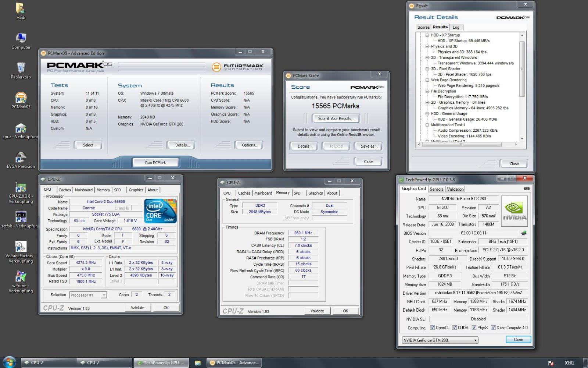588x368 pixels.
Task: Open the Hadi folder desktop icon
Action: pos(20,10)
